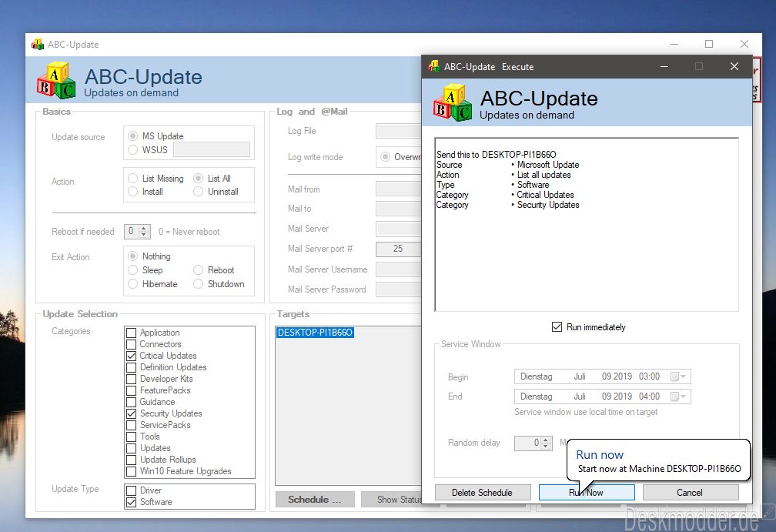Click the ABC blocks logo in main window
The height and width of the screenshot is (532, 776).
56,80
